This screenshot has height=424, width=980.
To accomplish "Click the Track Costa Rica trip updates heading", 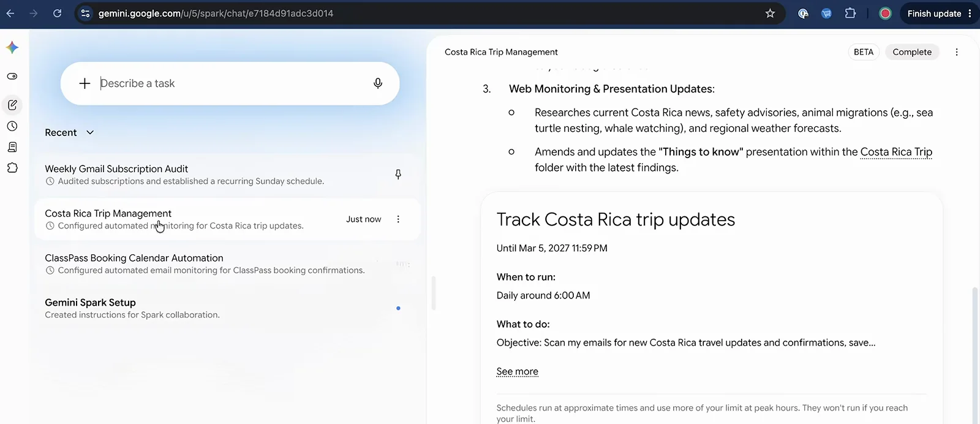I will tap(616, 219).
